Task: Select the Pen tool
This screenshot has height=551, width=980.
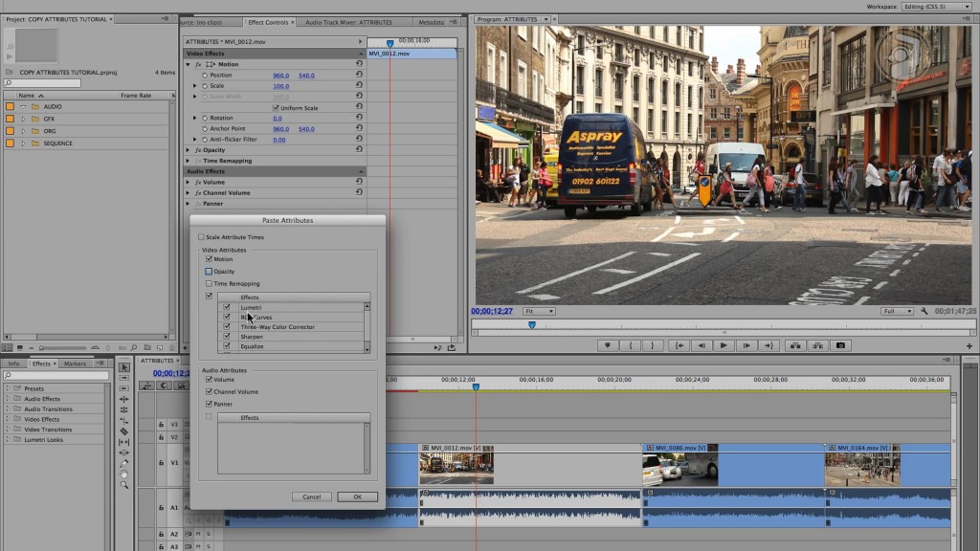Action: click(x=124, y=463)
